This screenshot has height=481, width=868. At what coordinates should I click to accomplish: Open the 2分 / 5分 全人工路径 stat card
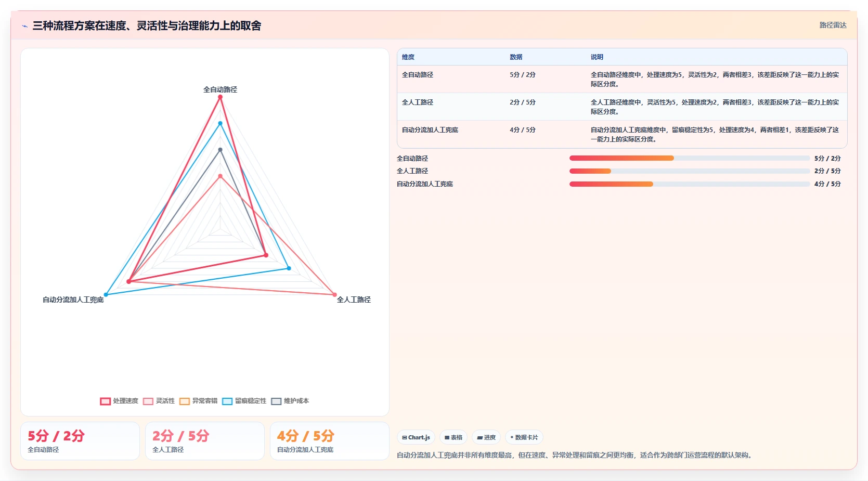click(205, 441)
